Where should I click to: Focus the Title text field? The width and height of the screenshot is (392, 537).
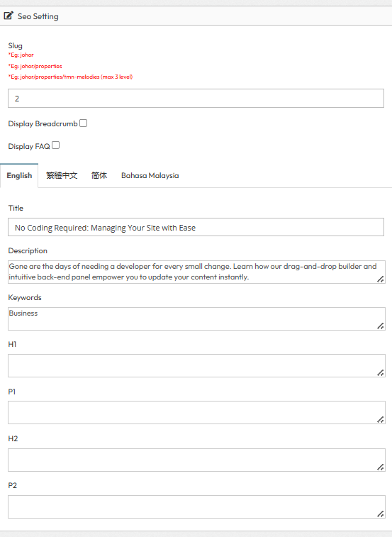point(196,227)
